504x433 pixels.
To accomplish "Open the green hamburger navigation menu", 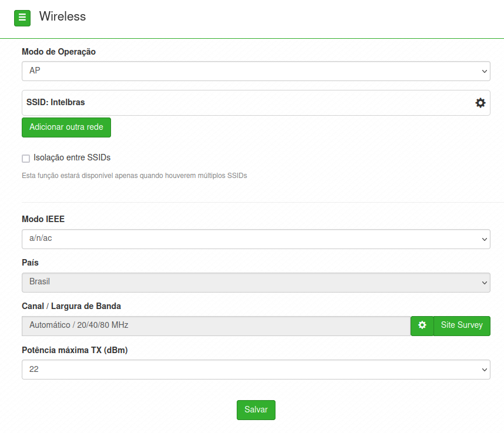I will tap(22, 18).
